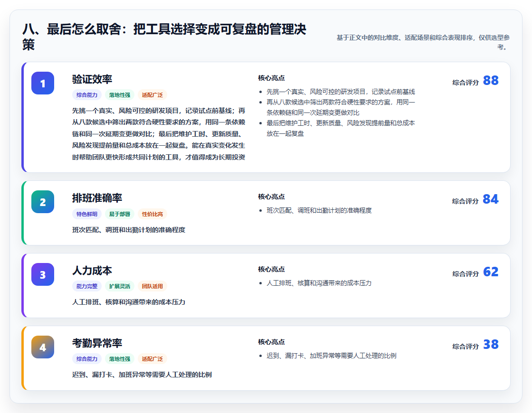Image resolution: width=532 pixels, height=413 pixels.
Task: Click the rank 4 number badge
Action: pos(43,347)
